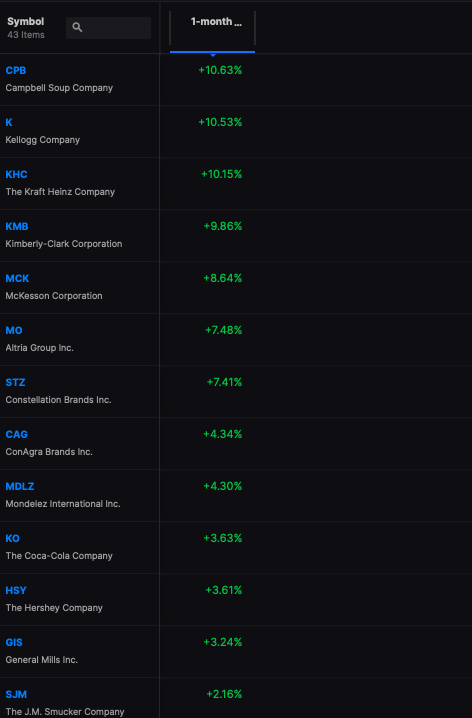
Task: Open the K Kellogg ticker link
Action: pos(9,123)
